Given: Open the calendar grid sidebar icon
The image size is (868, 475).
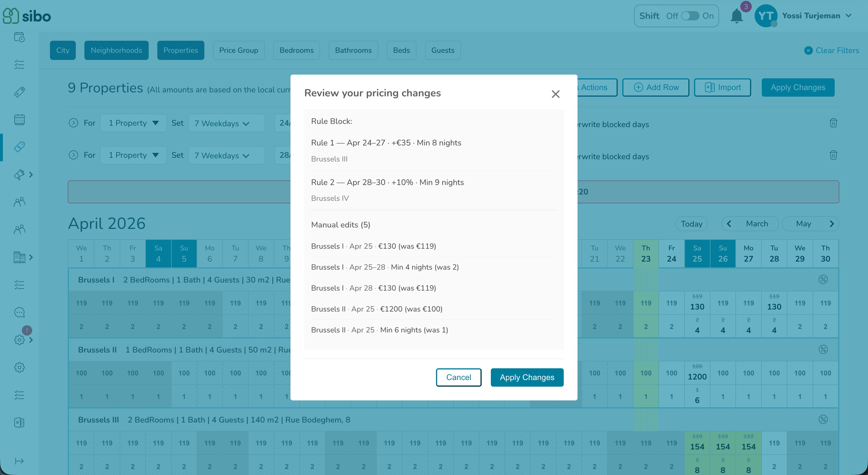Looking at the screenshot, I should click(x=19, y=120).
